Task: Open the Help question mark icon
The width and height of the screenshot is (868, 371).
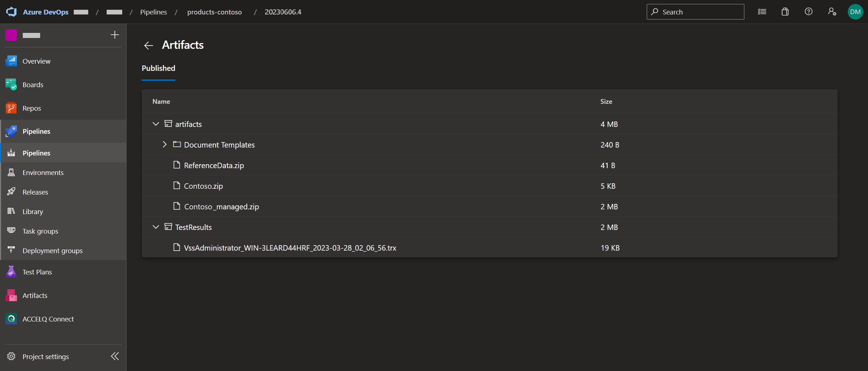Action: (x=808, y=12)
